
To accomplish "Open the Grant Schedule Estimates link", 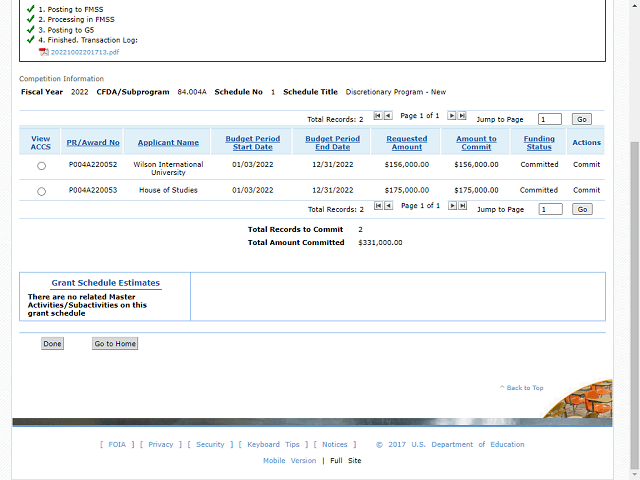I will point(105,283).
